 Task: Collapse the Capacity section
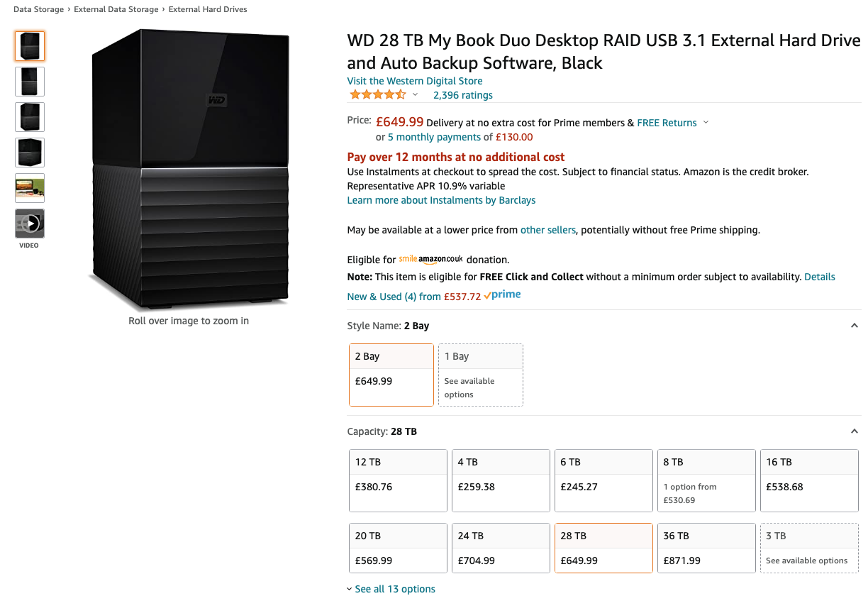pyautogui.click(x=853, y=431)
